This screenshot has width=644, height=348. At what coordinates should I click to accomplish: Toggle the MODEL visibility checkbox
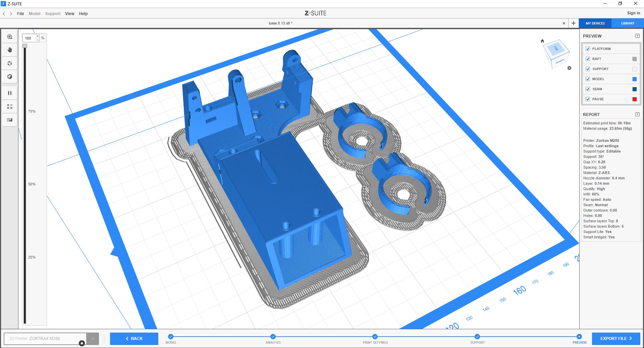coord(588,79)
